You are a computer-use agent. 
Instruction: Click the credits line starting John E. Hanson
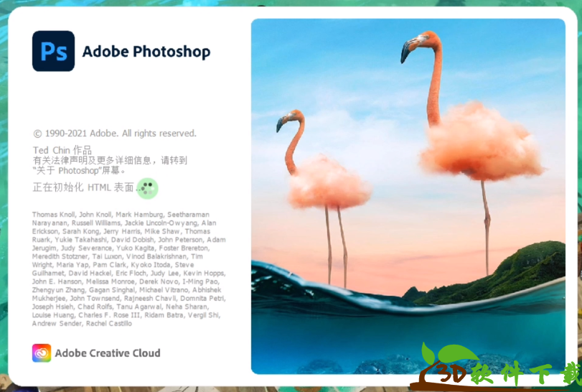point(126,281)
